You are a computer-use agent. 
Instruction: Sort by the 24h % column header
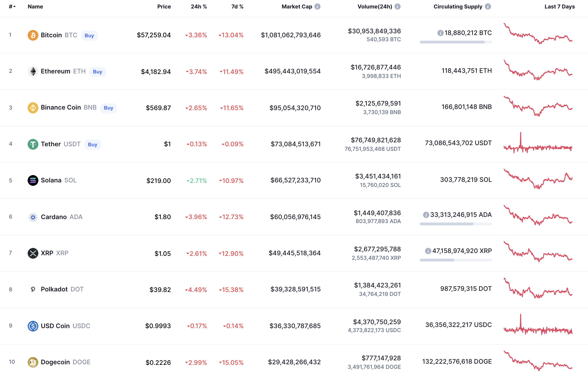click(199, 6)
